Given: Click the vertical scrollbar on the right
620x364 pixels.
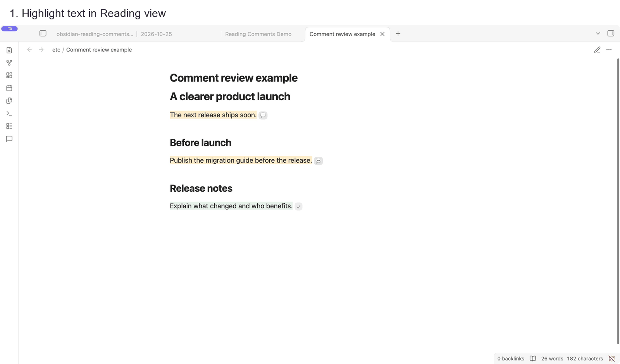Looking at the screenshot, I should (618, 201).
